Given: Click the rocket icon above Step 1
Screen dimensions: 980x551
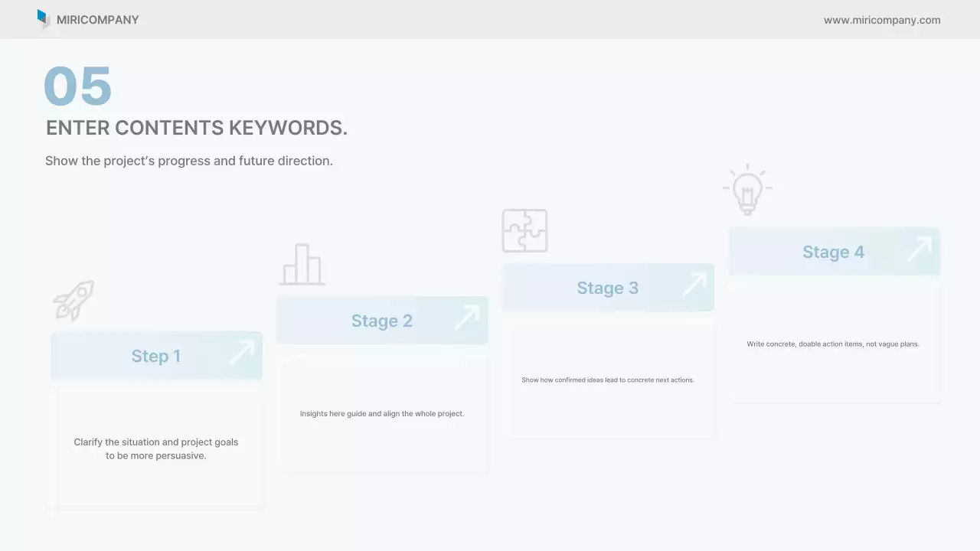Looking at the screenshot, I should click(73, 300).
